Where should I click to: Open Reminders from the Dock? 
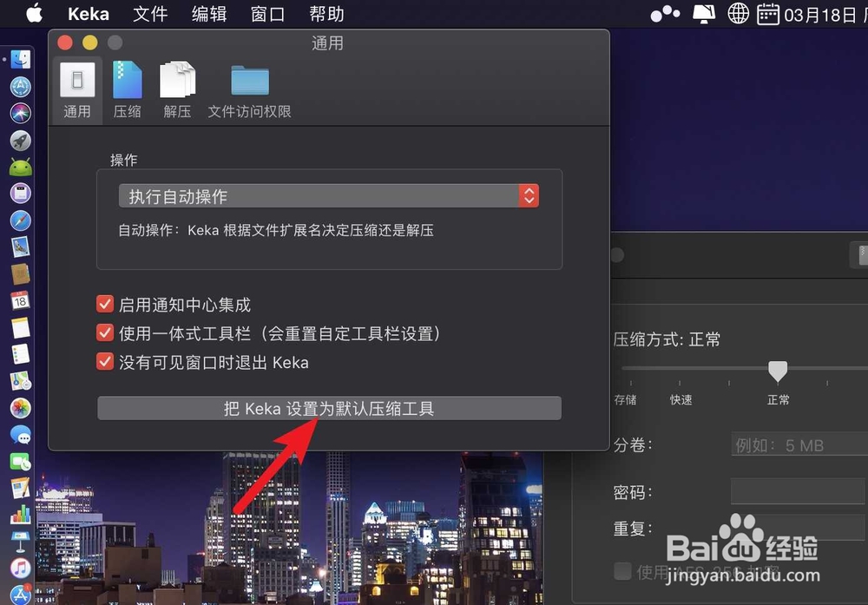coord(21,354)
